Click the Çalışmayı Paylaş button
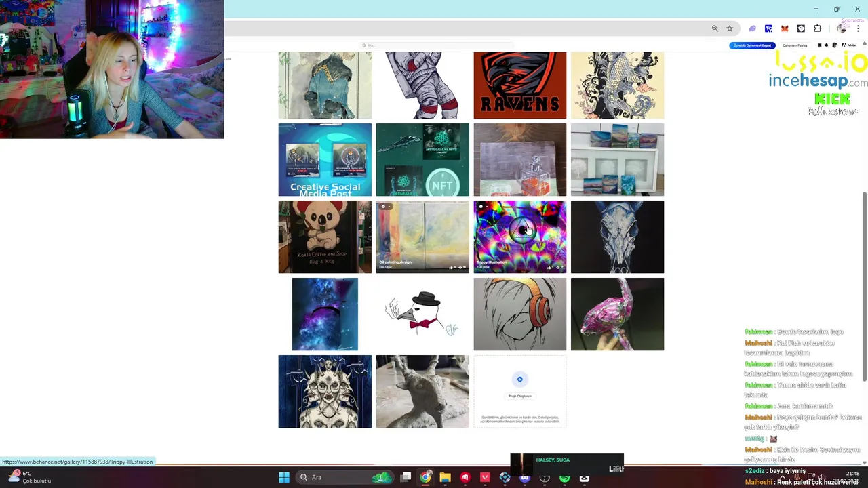The height and width of the screenshot is (488, 868). 795,45
